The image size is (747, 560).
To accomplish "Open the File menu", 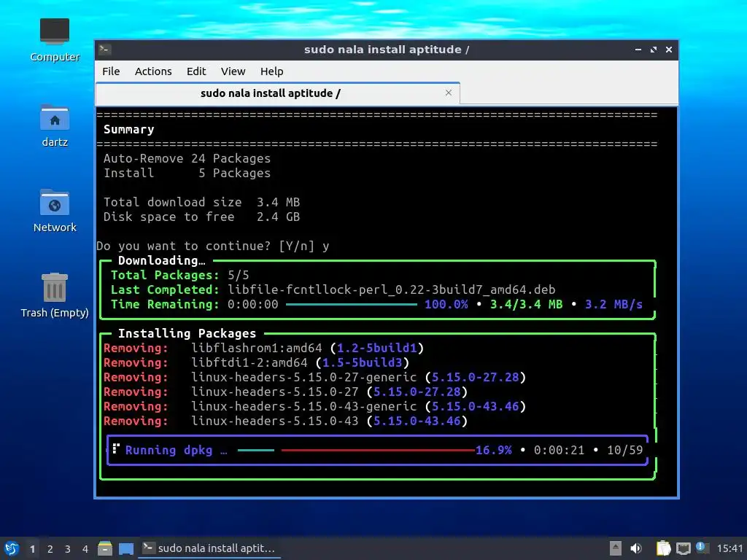I will 111,71.
